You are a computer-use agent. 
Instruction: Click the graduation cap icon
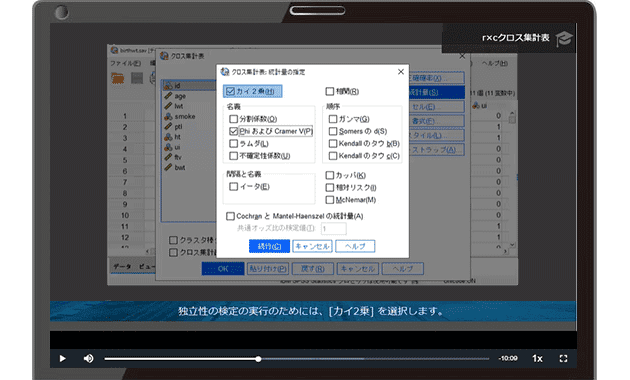564,39
